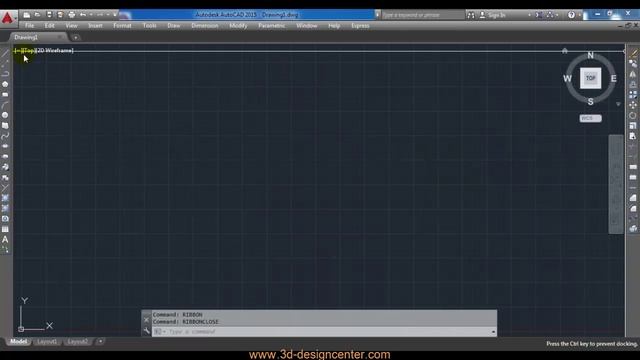Click the Make Block icon in Draw toolbar
640x360 pixels.
pos(5,178)
